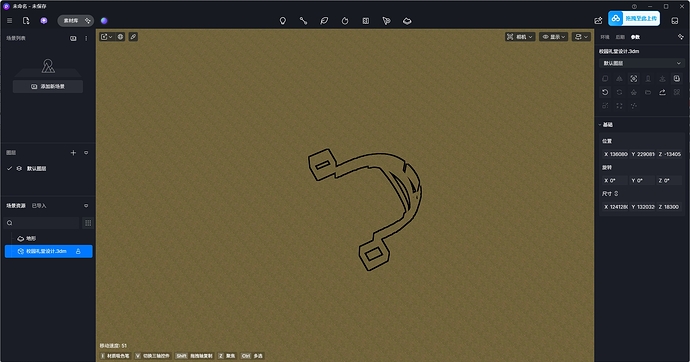Toggle lock on 校园礼堂设计.3dm item
This screenshot has width=690, height=362.
(78, 251)
